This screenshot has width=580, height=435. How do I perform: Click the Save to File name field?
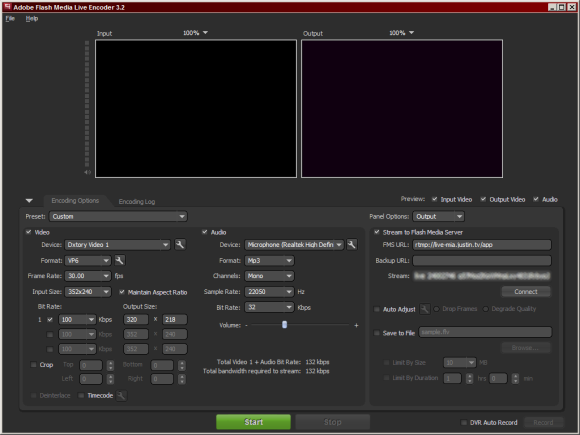[x=485, y=332]
